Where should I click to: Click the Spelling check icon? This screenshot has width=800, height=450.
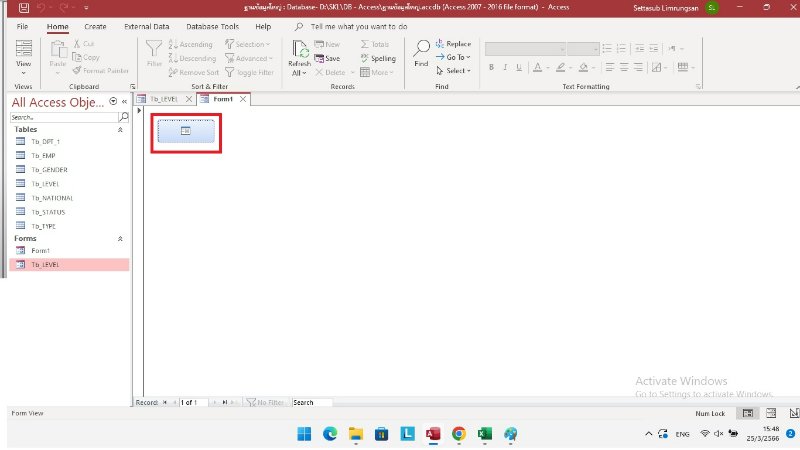(377, 58)
